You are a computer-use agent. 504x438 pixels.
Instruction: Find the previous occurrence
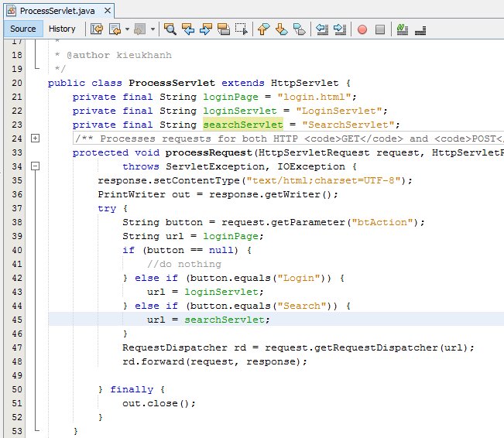click(x=188, y=29)
